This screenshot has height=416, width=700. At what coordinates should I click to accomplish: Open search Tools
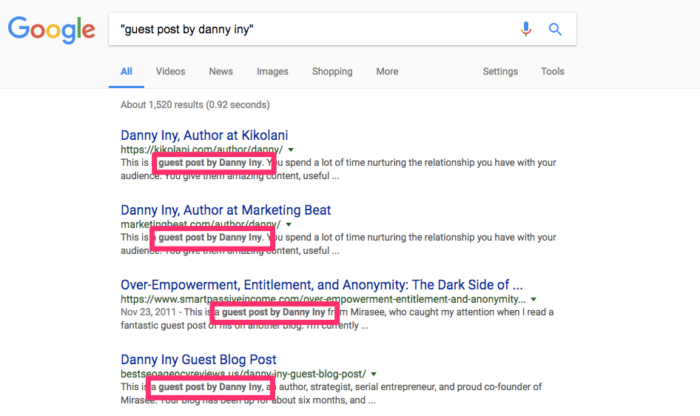click(553, 71)
